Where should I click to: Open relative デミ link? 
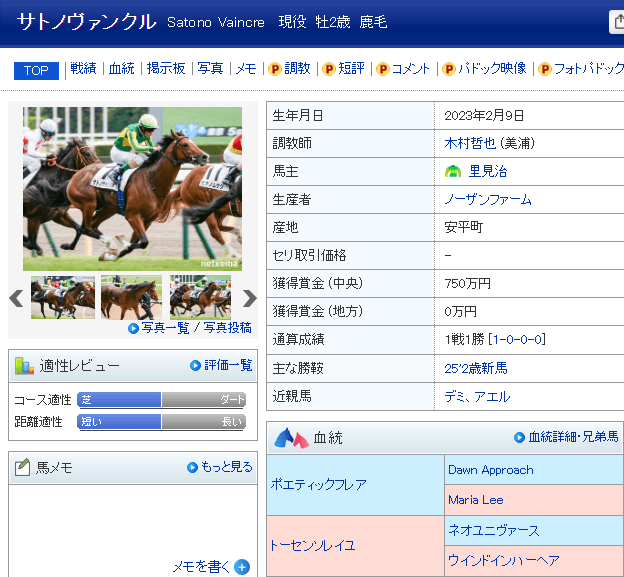pyautogui.click(x=454, y=397)
